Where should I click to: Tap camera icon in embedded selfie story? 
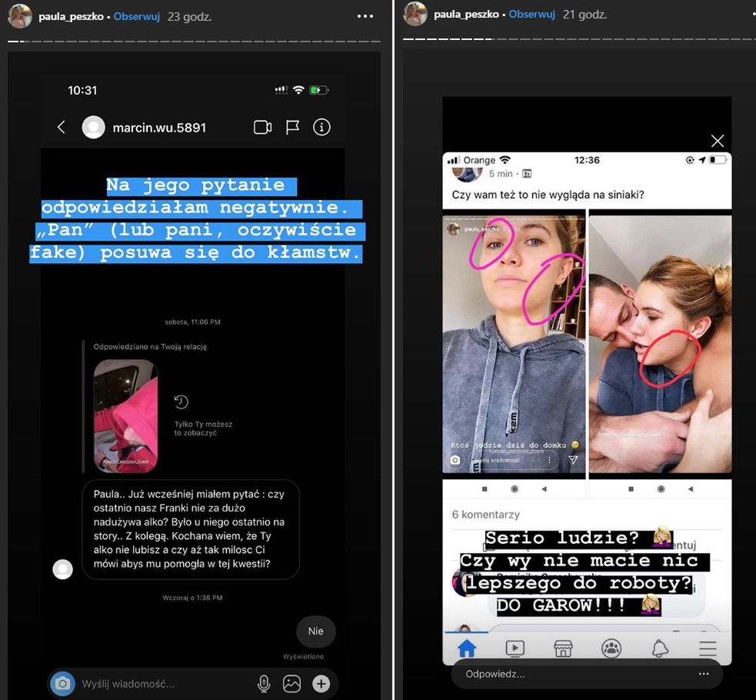click(455, 461)
